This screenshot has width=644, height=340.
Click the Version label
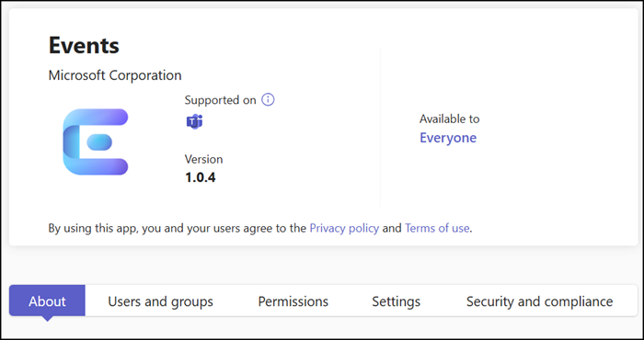pos(203,159)
